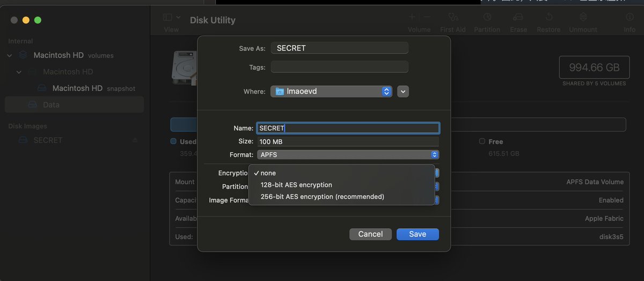Collapse the Macintosh HD volumes group

10,55
